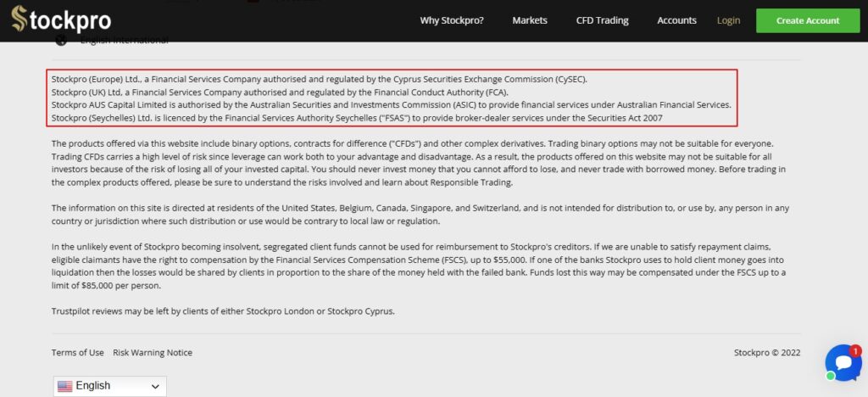This screenshot has width=868, height=397.
Task: Open the live chat bubble icon
Action: [x=843, y=363]
